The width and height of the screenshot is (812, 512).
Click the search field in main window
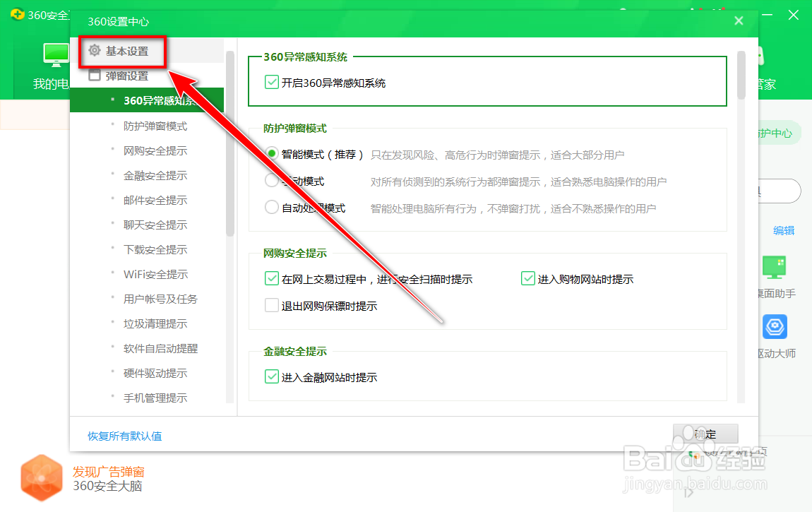click(x=780, y=191)
